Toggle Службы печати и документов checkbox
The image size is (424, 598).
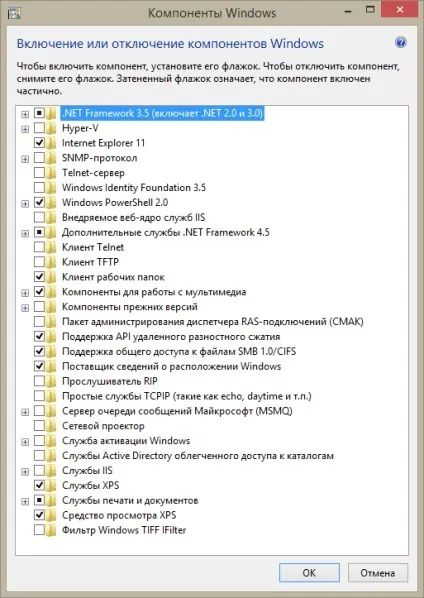pyautogui.click(x=39, y=500)
